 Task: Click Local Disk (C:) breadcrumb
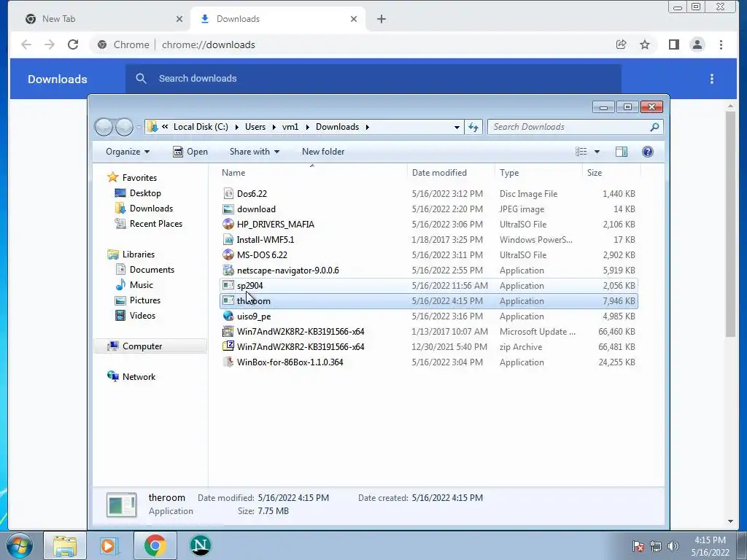coord(201,127)
